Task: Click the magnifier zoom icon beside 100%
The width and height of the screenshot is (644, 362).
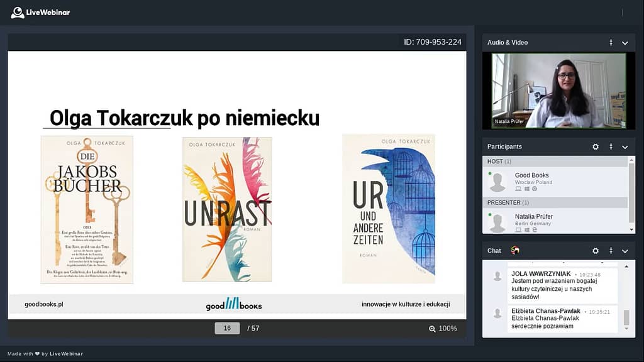Action: tap(432, 329)
